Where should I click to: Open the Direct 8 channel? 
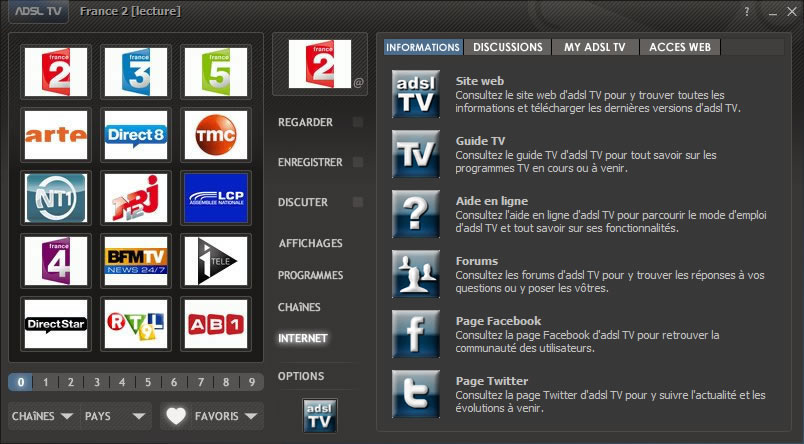tap(136, 135)
